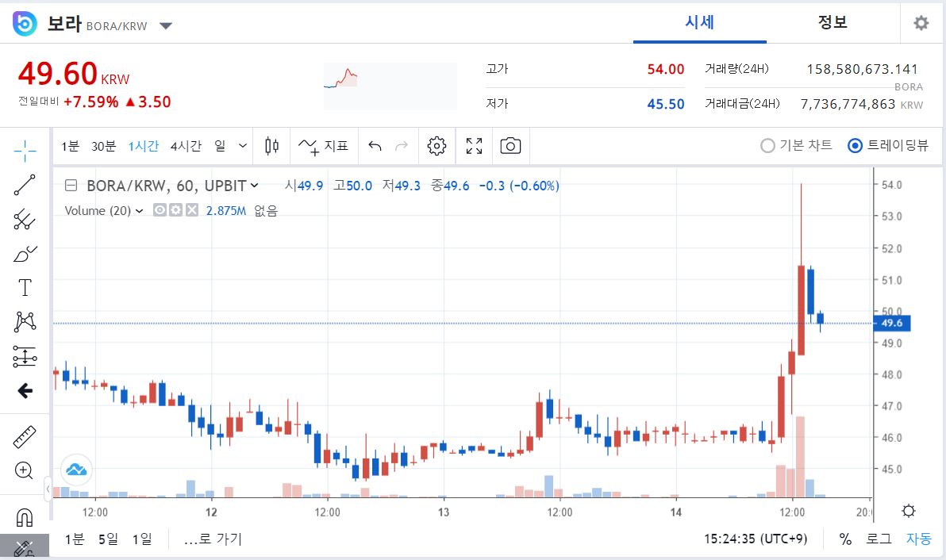Viewport: 946px width, 560px height.
Task: Click the 49.6 current price label
Action: click(x=892, y=323)
